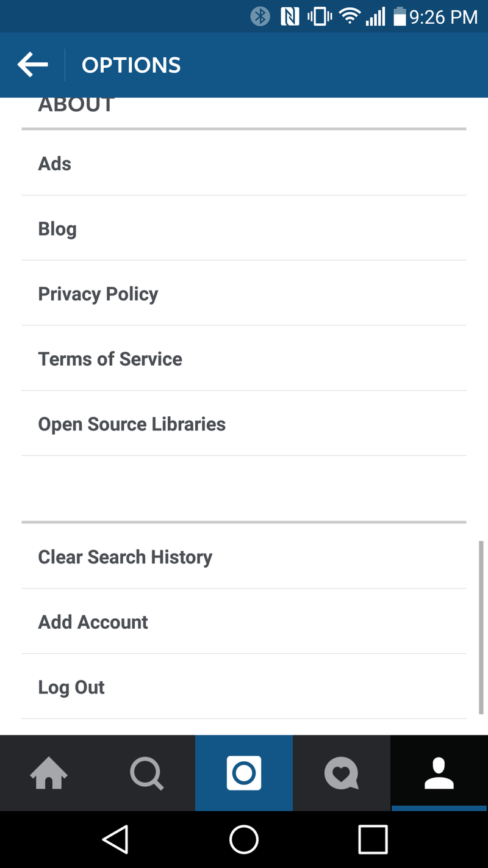Tap the Bluetooth status bar icon
The image size is (488, 868).
click(260, 16)
